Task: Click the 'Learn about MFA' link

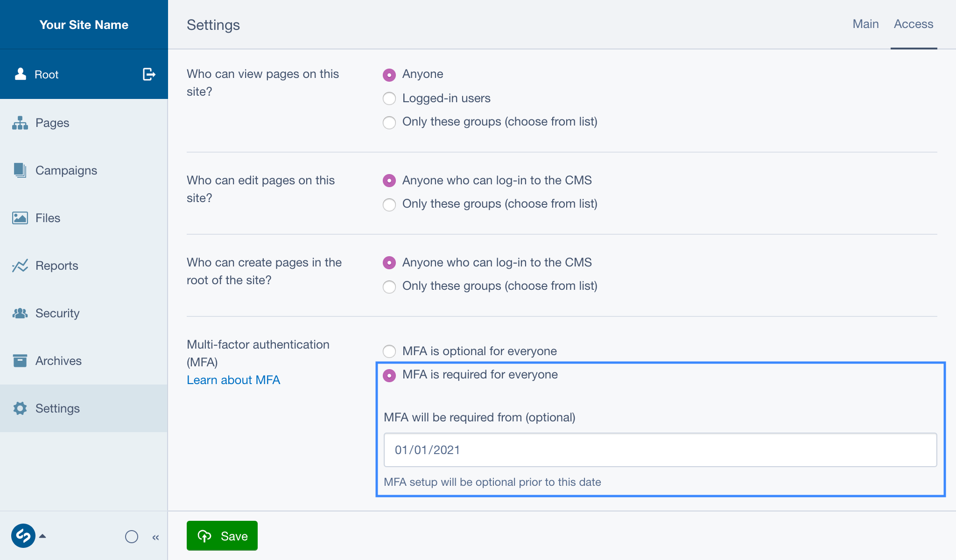Action: pos(233,380)
